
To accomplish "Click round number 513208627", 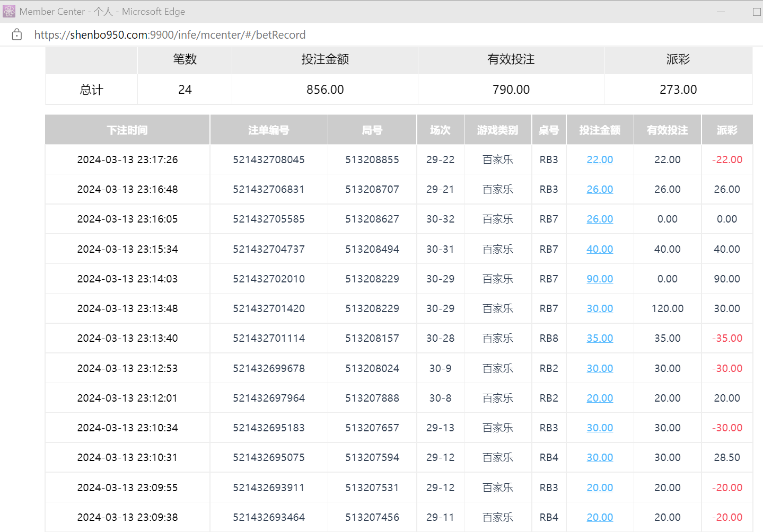I will click(372, 219).
